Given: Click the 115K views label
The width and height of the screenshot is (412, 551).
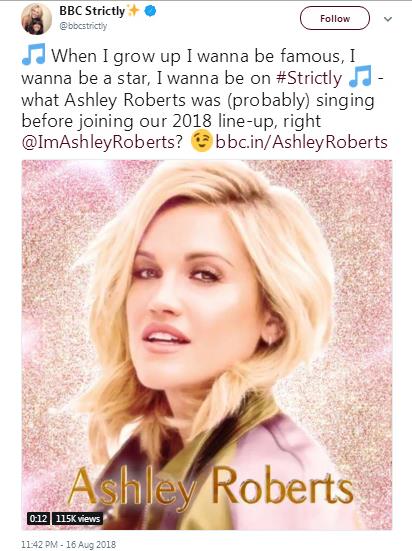Looking at the screenshot, I should 78,518.
